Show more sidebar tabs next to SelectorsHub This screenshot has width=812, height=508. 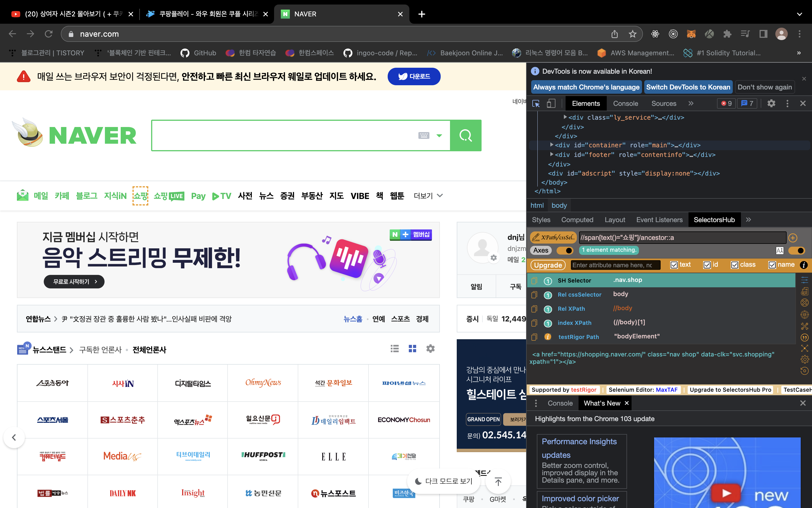748,220
